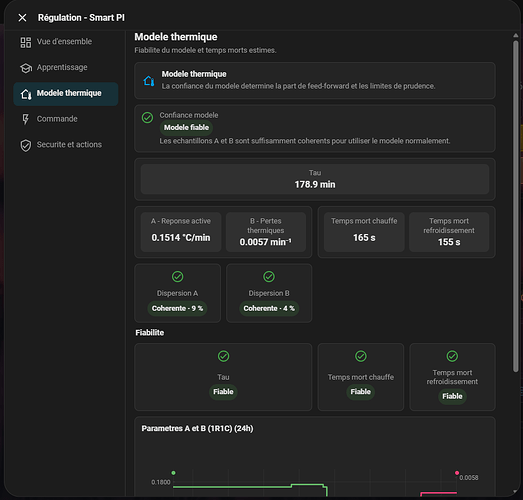Click the pink dot on the chart
Viewport: 523px width, 500px height.
click(457, 473)
